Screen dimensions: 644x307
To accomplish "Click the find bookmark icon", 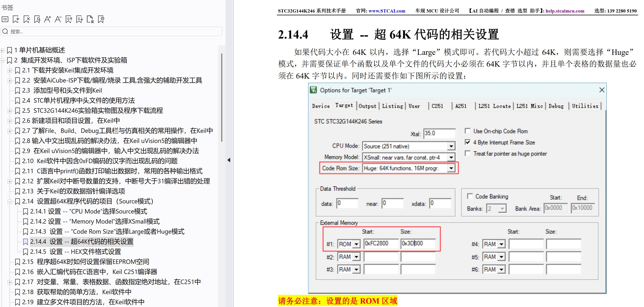I will pyautogui.click(x=37, y=19).
